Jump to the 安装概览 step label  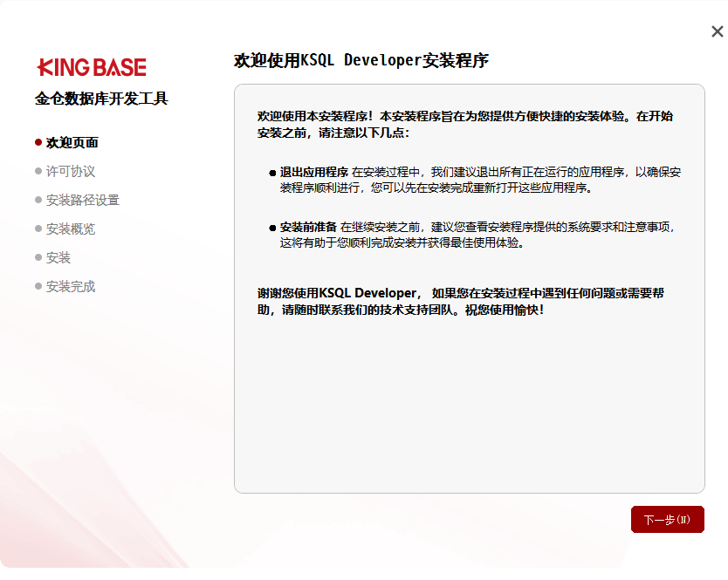tap(71, 229)
